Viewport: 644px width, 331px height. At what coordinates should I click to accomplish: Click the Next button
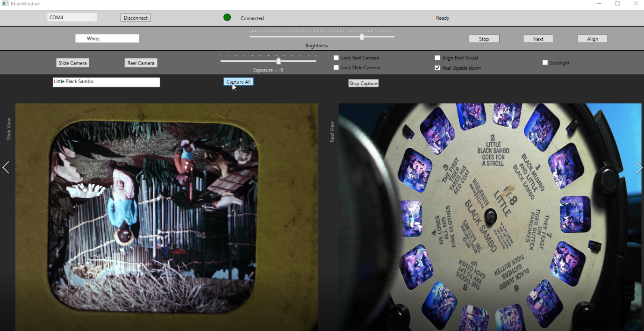[538, 39]
